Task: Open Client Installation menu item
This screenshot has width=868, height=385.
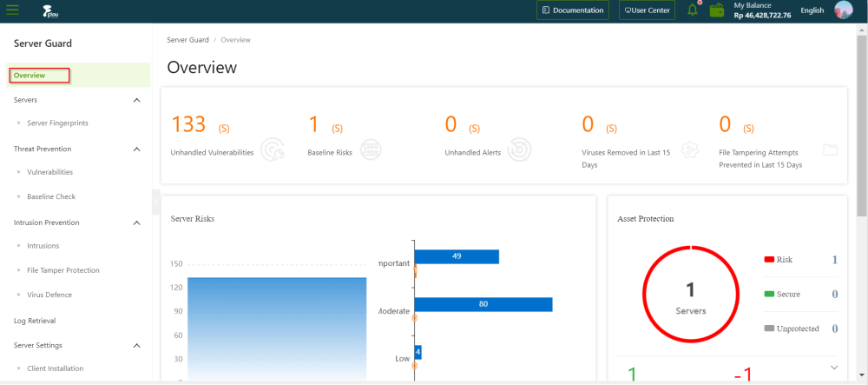Action: (x=56, y=368)
